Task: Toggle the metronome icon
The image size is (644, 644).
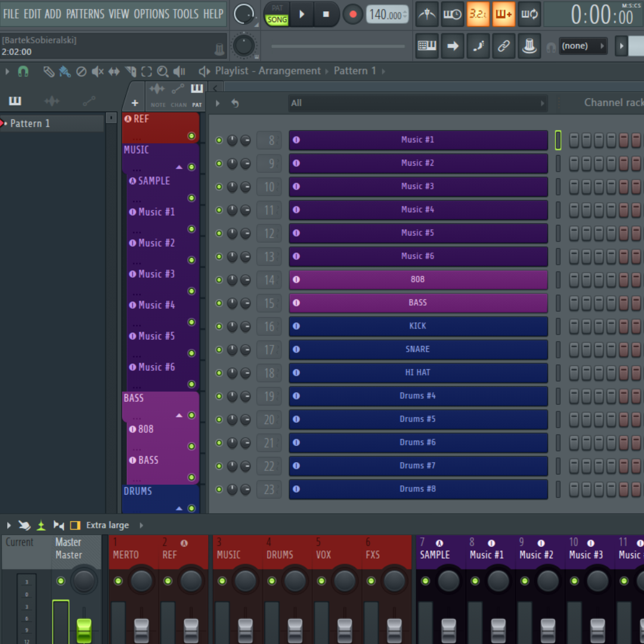Action: (427, 14)
